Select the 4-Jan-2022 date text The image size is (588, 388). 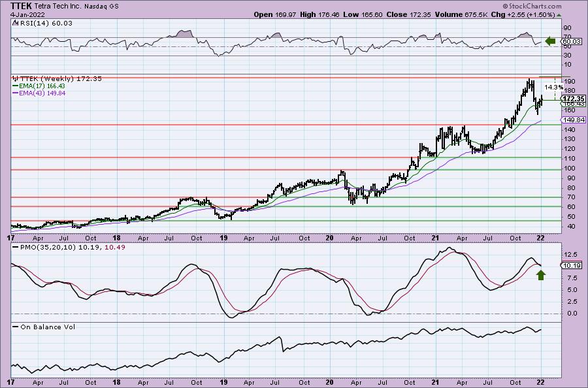click(x=27, y=14)
